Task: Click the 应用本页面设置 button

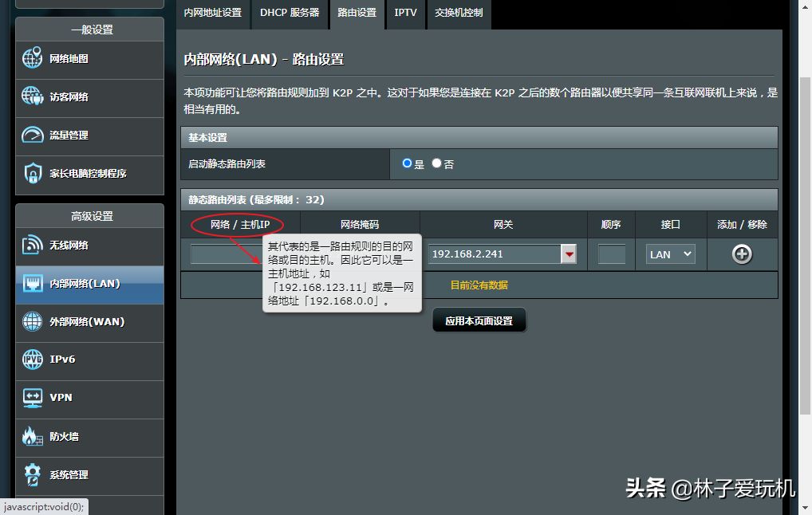Action: (x=479, y=321)
